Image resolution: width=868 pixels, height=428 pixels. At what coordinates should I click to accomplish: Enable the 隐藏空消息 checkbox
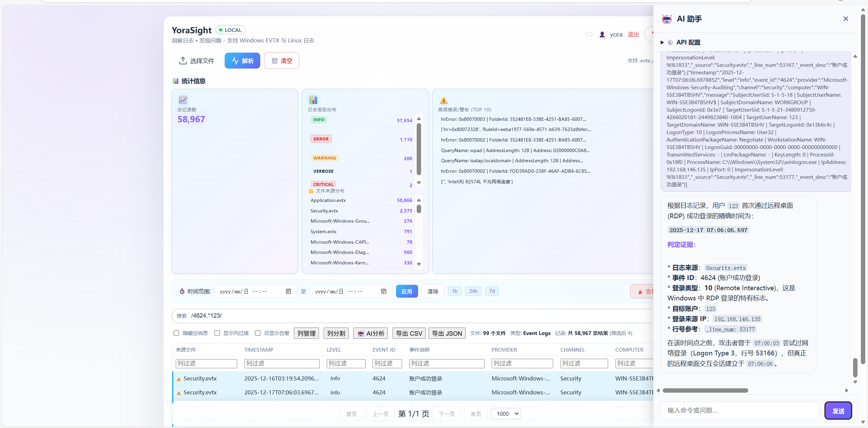(x=176, y=333)
